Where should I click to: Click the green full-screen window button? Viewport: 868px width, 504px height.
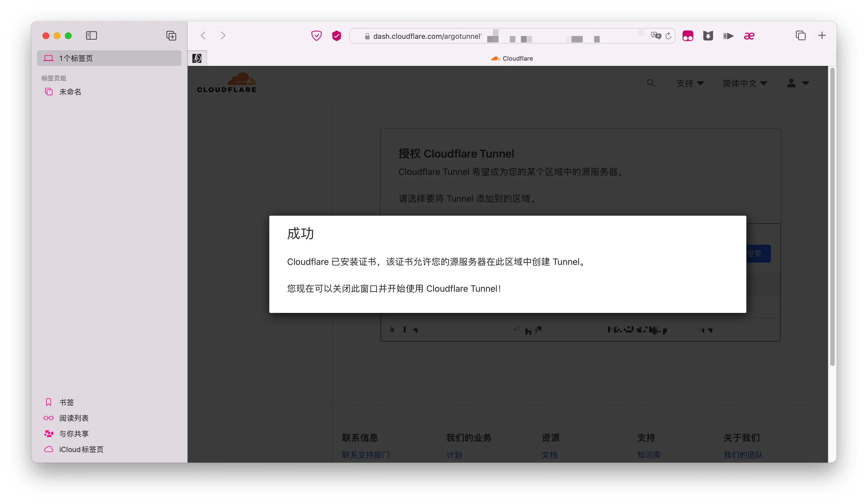pyautogui.click(x=68, y=35)
